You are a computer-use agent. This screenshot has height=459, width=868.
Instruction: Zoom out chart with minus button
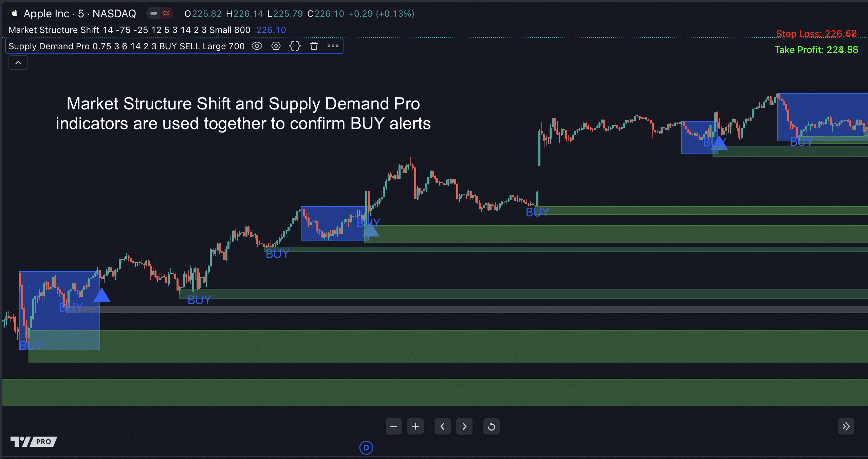(x=394, y=426)
